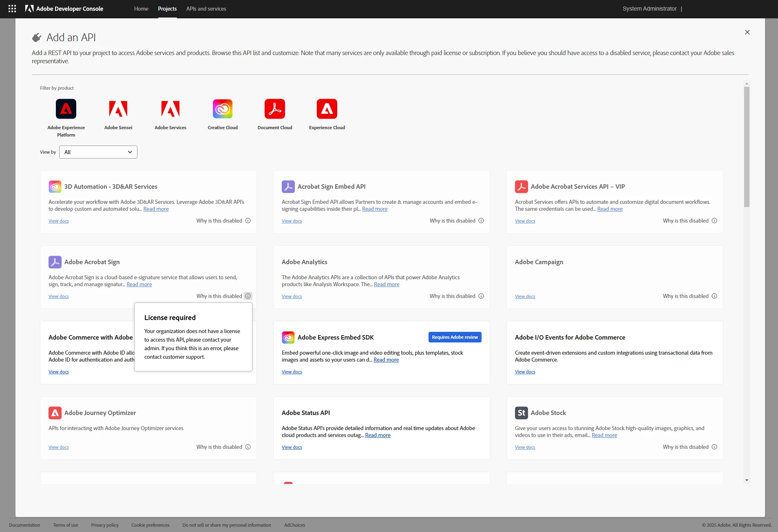This screenshot has width=778, height=532.
Task: Filter by Experience Cloud product icon
Action: tap(327, 109)
